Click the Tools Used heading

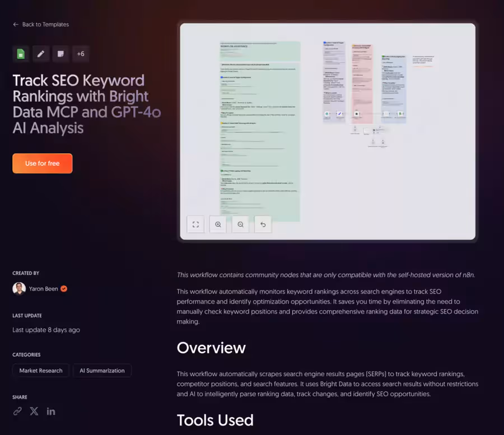(x=215, y=420)
